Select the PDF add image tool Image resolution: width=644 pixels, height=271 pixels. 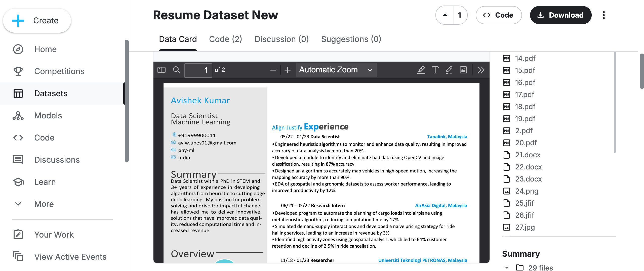pyautogui.click(x=463, y=70)
